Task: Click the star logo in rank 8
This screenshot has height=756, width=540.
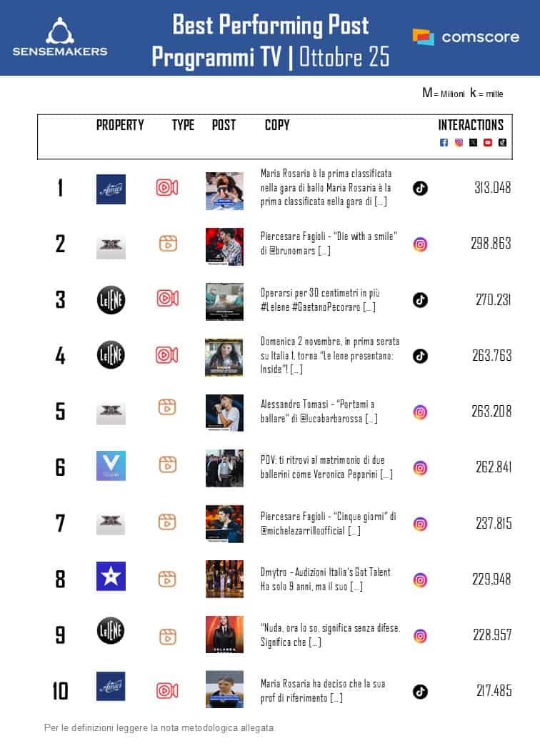Action: [x=111, y=577]
